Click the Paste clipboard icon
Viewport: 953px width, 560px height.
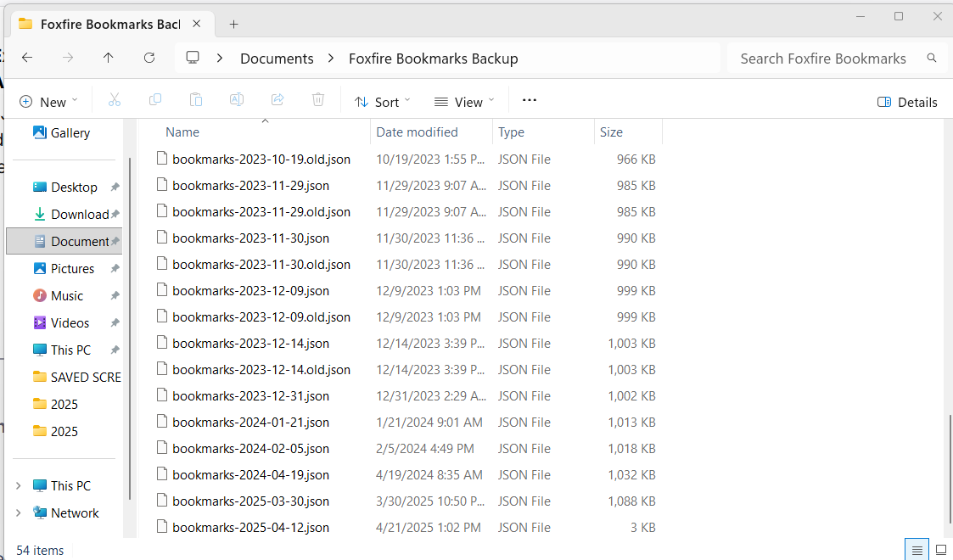coord(196,100)
